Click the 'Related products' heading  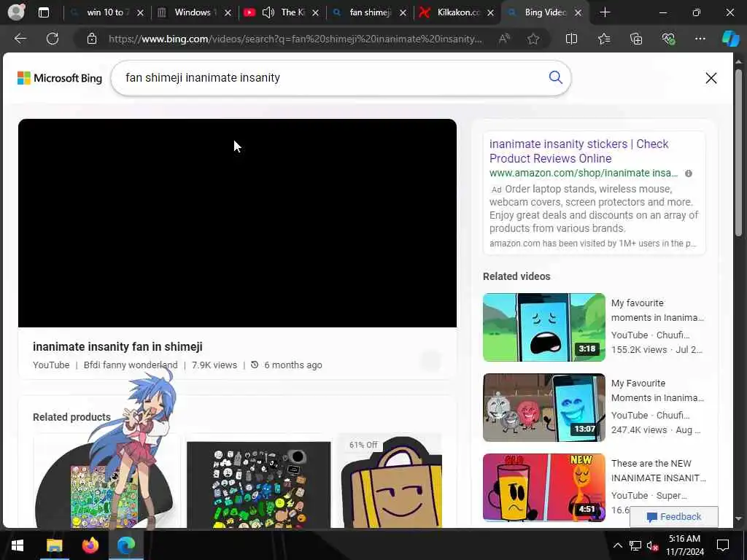tap(71, 417)
